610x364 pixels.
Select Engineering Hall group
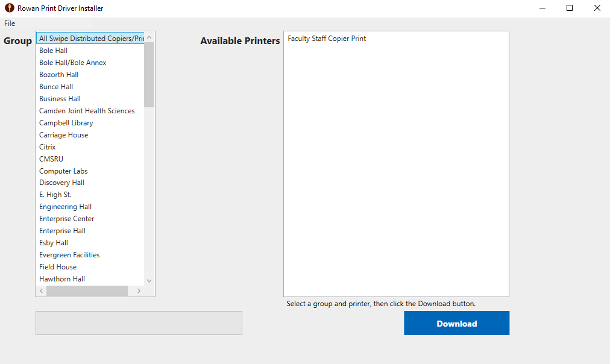click(65, 207)
